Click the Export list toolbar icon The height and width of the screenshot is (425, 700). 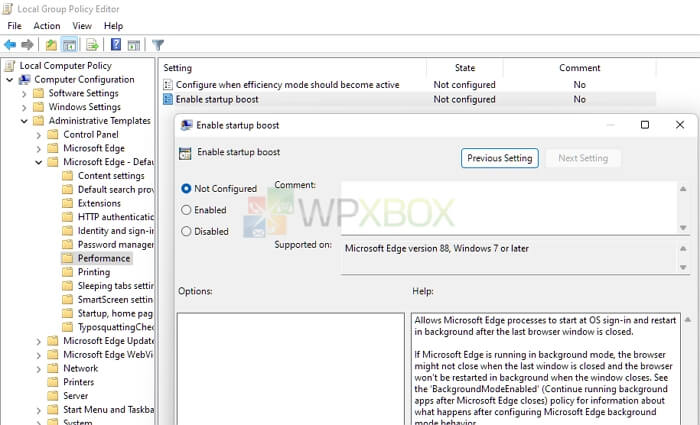click(x=92, y=45)
